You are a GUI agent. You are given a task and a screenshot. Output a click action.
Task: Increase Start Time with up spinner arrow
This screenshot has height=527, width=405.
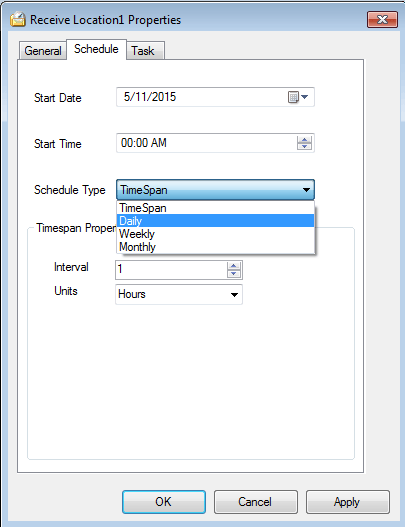[x=304, y=139]
